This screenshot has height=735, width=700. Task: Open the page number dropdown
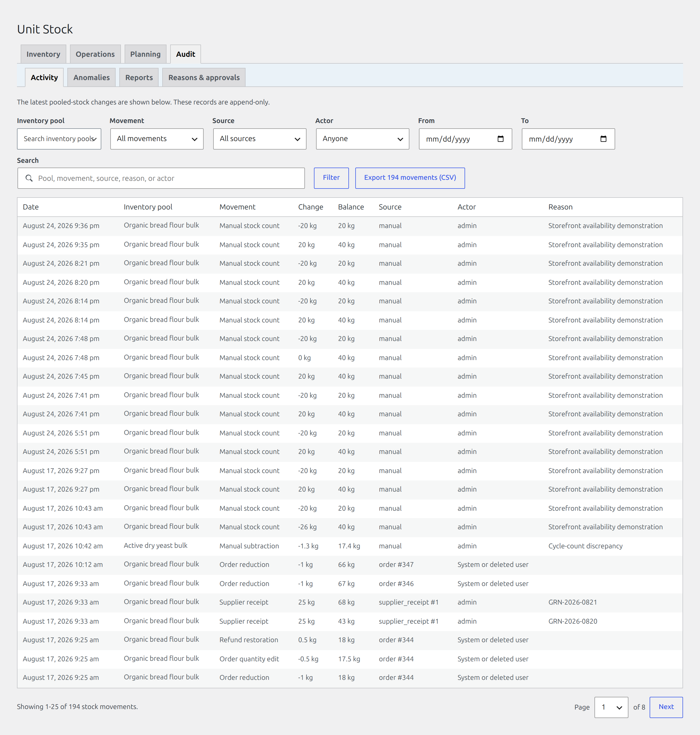point(611,707)
